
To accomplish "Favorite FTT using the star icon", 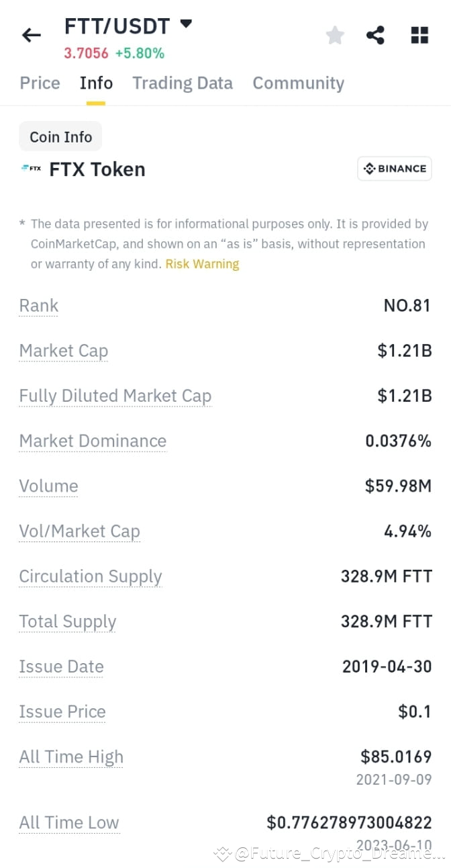I will point(334,35).
